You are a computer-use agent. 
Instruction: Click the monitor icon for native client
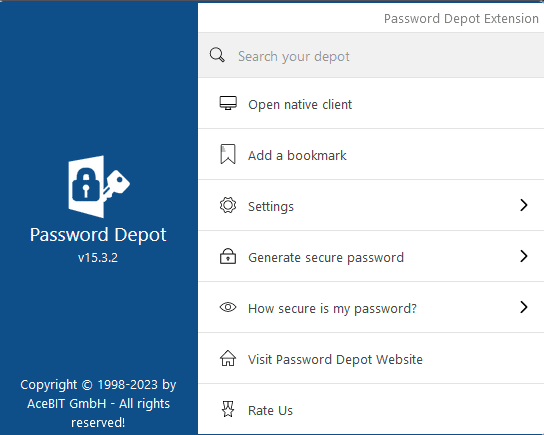click(x=228, y=103)
